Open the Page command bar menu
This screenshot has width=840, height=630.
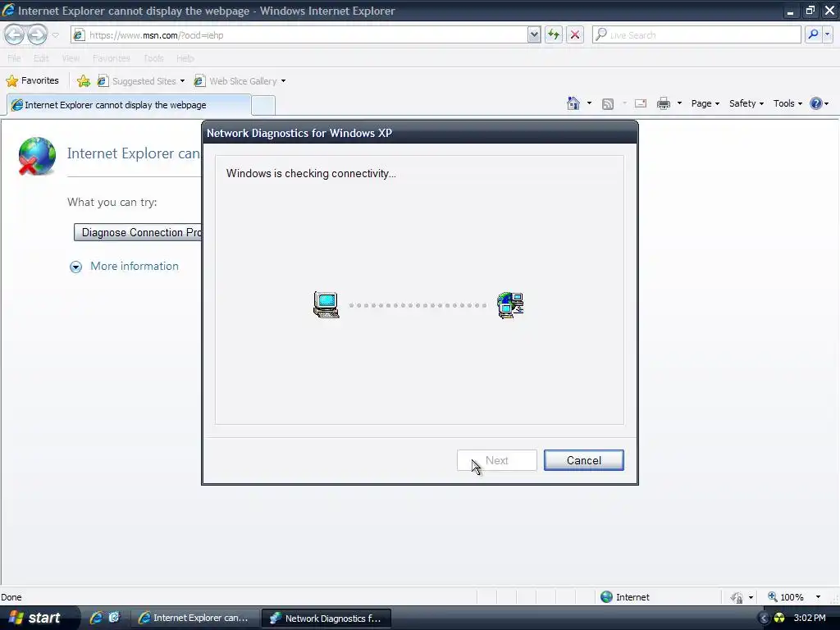(x=705, y=103)
